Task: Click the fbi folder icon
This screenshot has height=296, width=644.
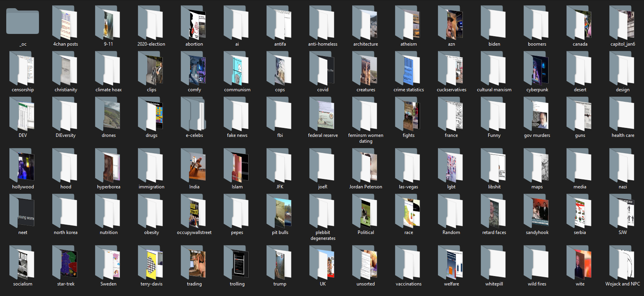Action: [279, 114]
